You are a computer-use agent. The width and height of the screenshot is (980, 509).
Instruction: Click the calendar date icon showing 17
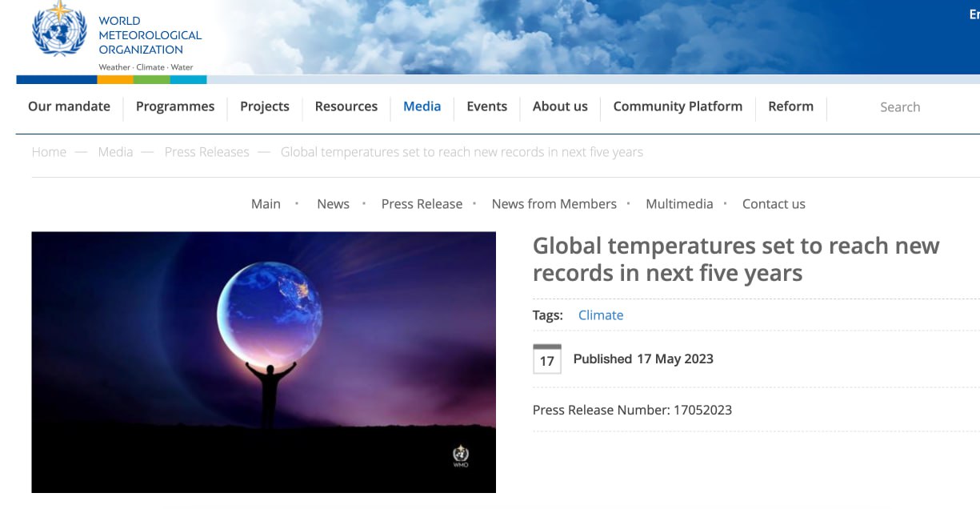pyautogui.click(x=547, y=359)
